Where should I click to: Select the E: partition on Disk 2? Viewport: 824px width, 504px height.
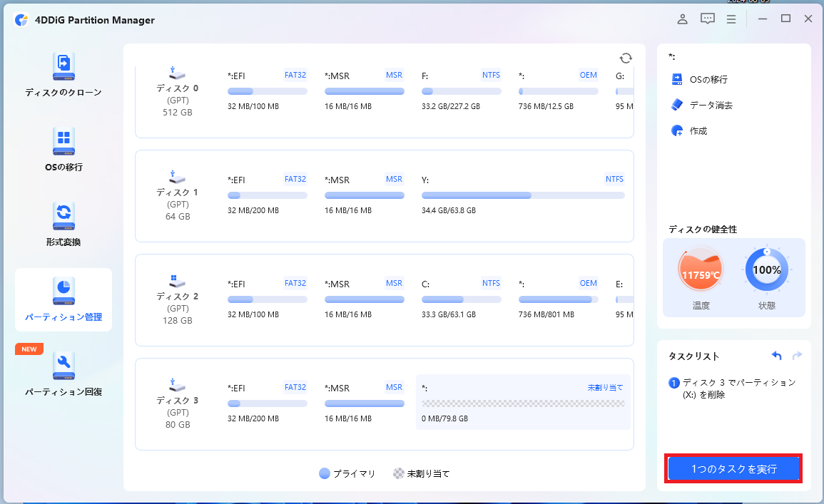[624, 299]
